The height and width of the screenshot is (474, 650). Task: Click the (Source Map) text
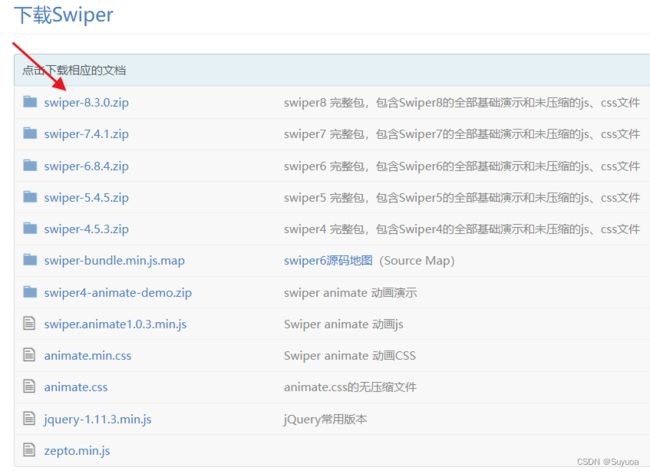click(x=417, y=260)
